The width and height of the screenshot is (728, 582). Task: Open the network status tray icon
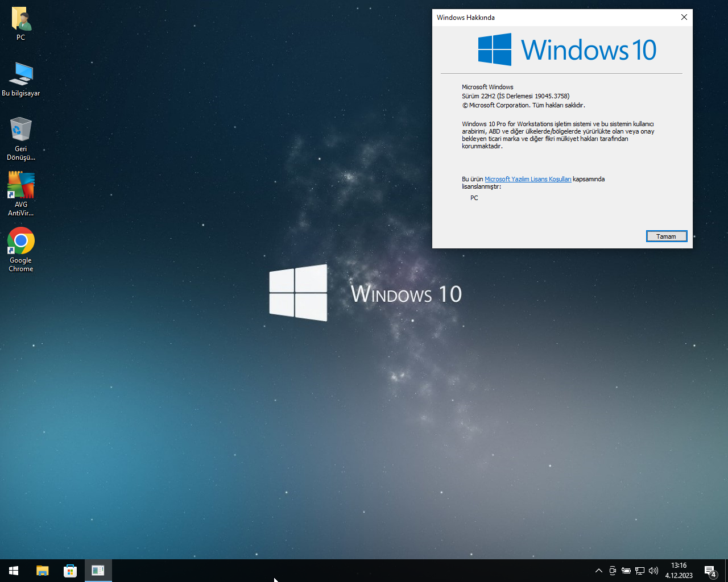click(640, 571)
